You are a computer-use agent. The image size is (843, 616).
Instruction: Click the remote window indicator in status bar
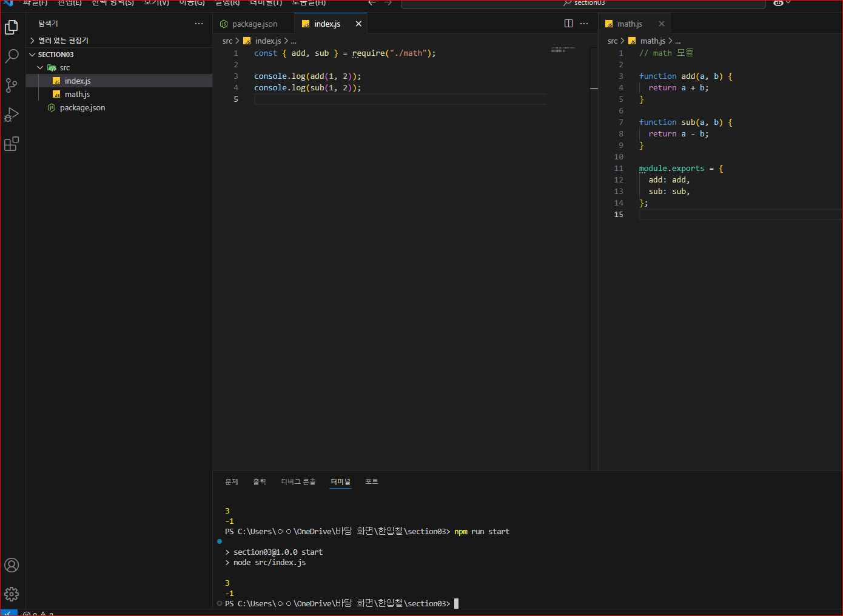point(9,613)
